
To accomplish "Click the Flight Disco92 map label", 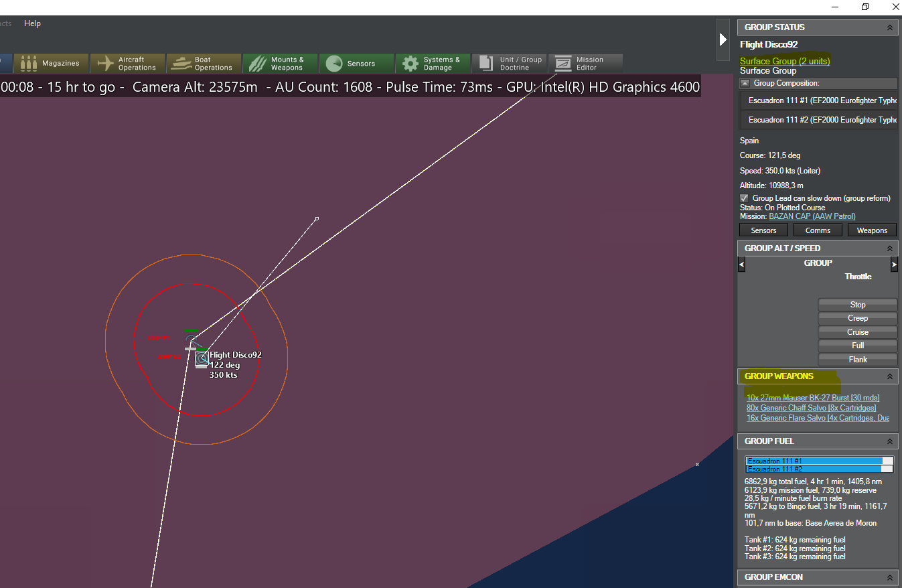I will coord(236,355).
